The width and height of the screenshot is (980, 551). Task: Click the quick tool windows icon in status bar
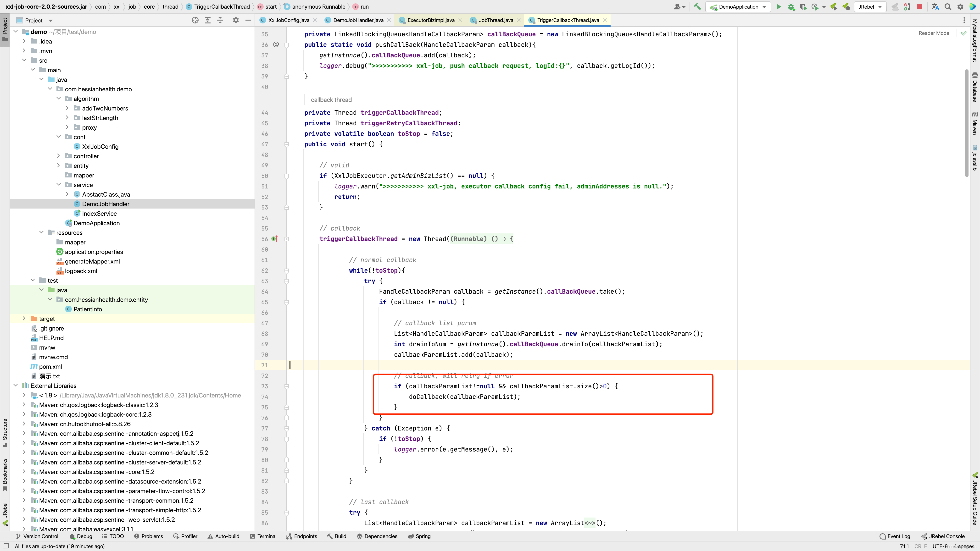(x=6, y=546)
